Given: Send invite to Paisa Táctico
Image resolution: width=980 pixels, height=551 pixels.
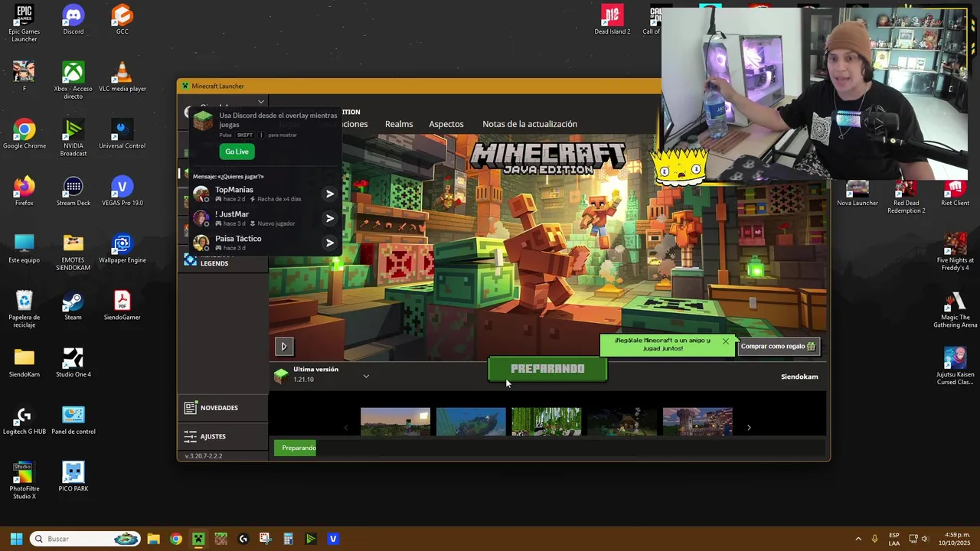Looking at the screenshot, I should [330, 243].
